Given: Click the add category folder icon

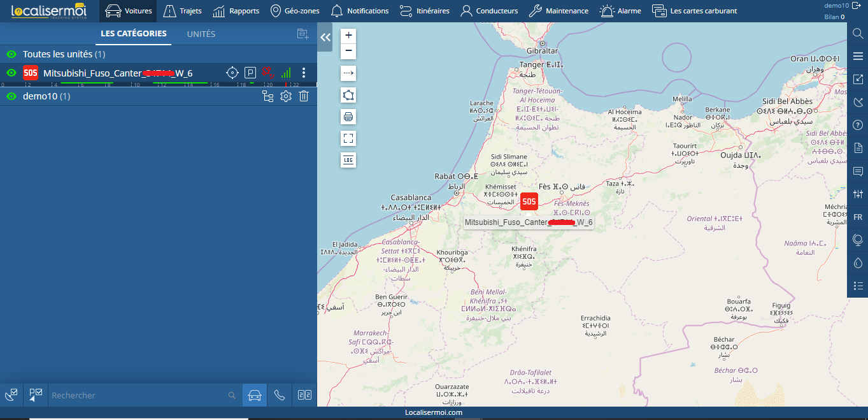Looking at the screenshot, I should pos(302,34).
